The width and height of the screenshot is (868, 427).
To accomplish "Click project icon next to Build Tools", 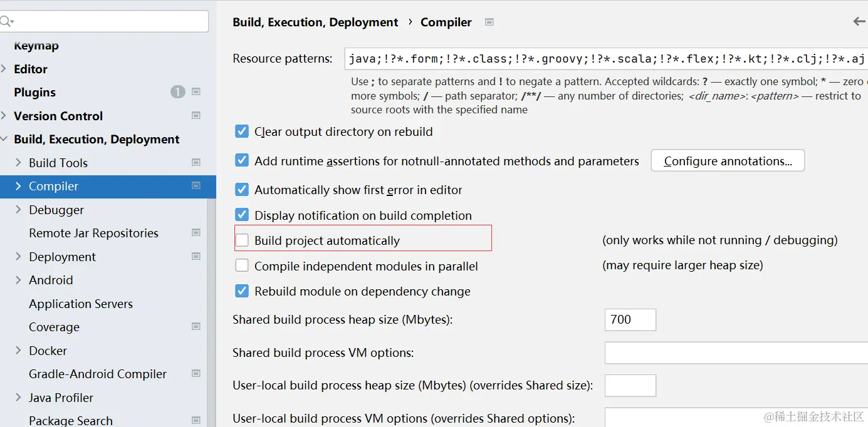I will point(196,163).
